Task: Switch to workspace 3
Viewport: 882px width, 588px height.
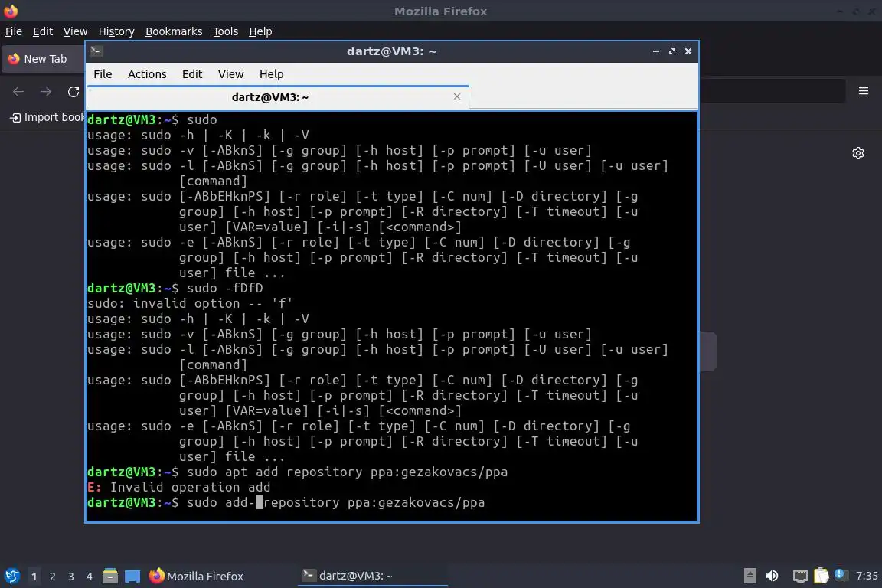Action: 71,577
